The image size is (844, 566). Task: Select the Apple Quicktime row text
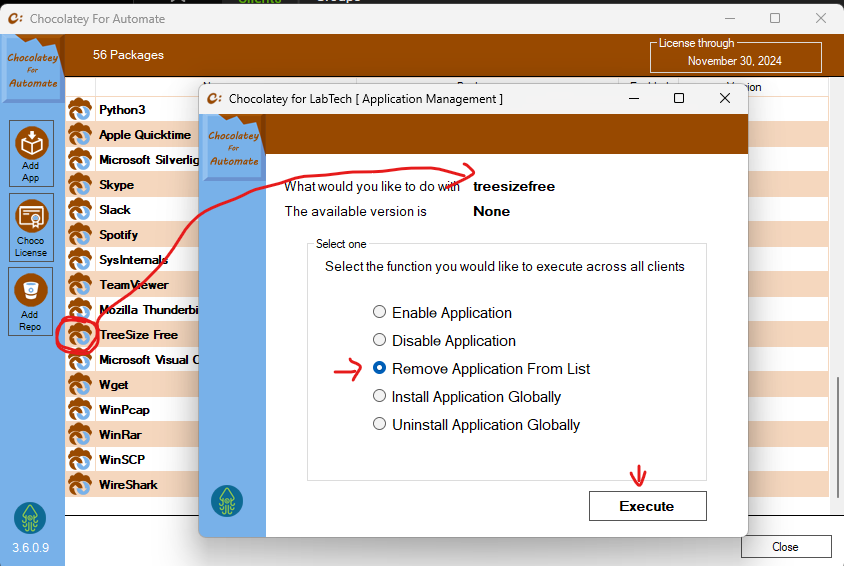[145, 135]
